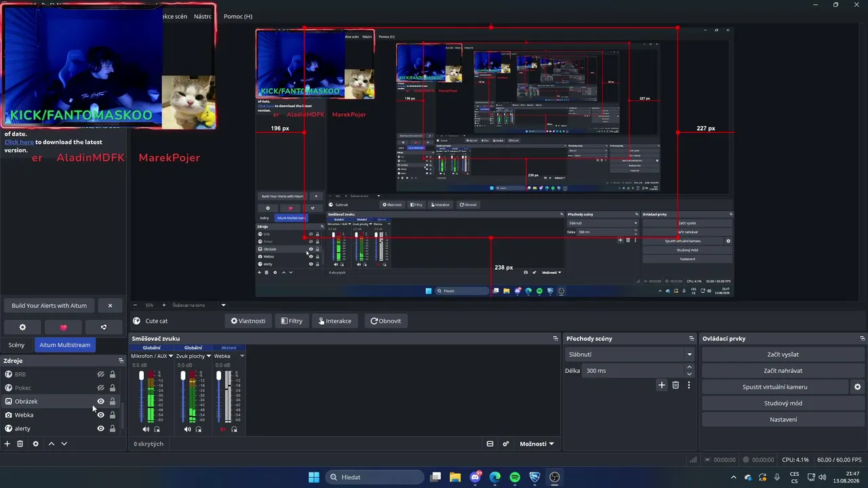
Task: Show the Pokec source
Action: point(100,388)
